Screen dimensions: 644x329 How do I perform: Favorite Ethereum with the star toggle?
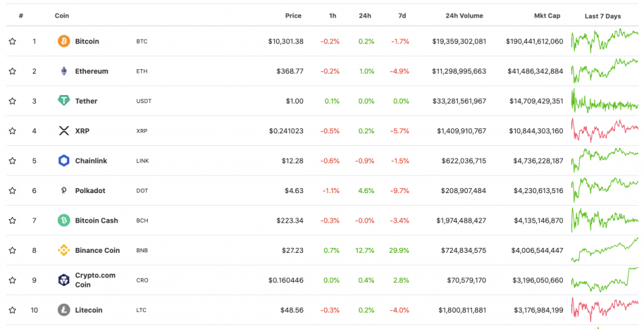click(x=13, y=71)
